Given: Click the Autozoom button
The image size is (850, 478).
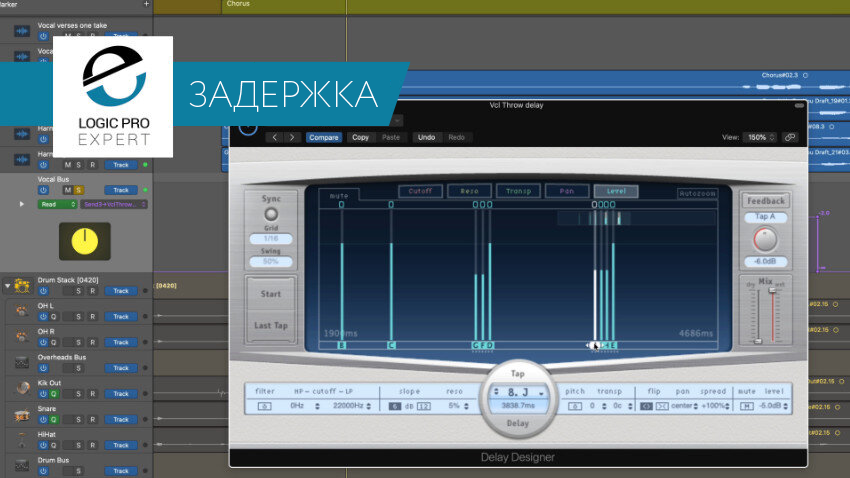Looking at the screenshot, I should click(x=697, y=193).
